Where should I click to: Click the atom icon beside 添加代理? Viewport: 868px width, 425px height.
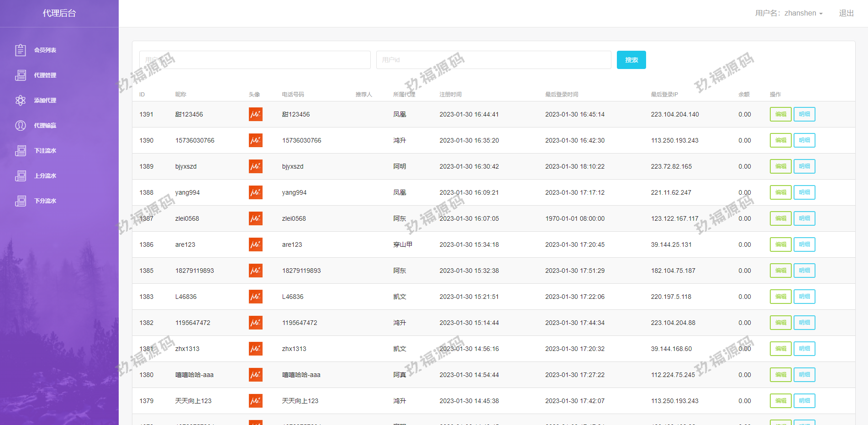pyautogui.click(x=21, y=101)
